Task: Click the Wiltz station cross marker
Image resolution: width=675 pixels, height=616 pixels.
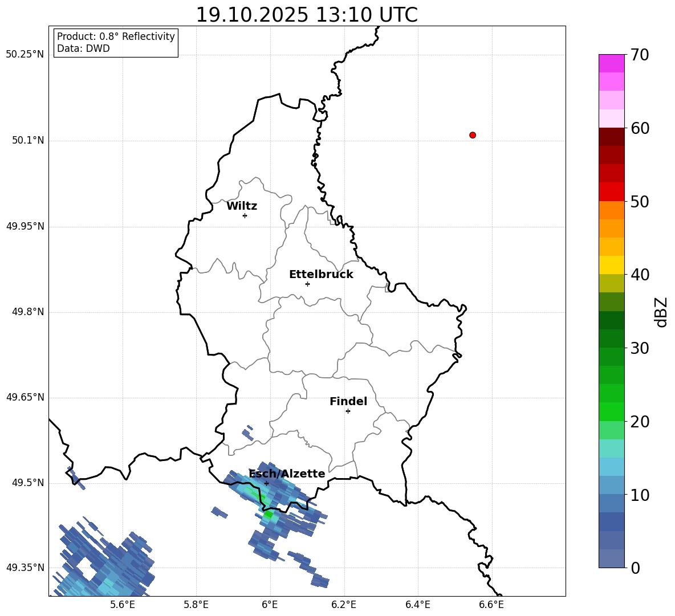Action: [x=245, y=215]
